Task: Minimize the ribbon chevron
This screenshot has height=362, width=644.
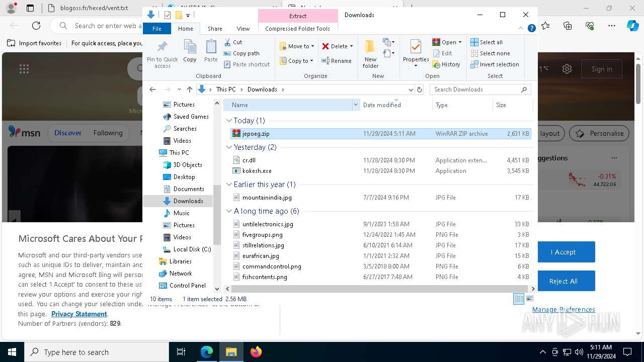Action: pyautogui.click(x=522, y=29)
